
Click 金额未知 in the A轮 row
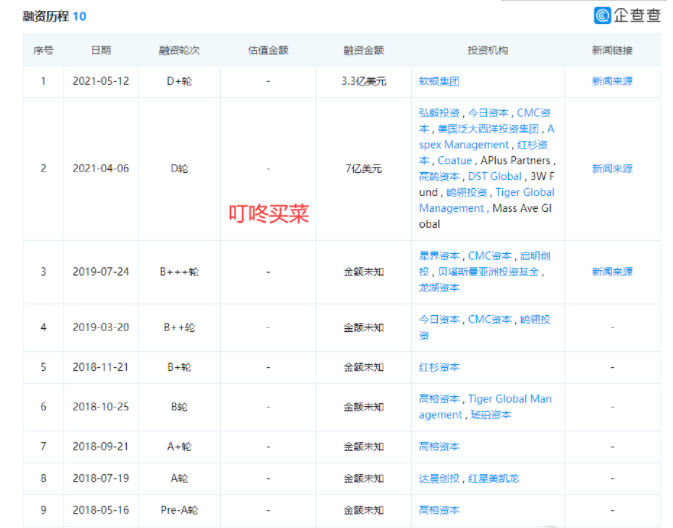click(364, 479)
